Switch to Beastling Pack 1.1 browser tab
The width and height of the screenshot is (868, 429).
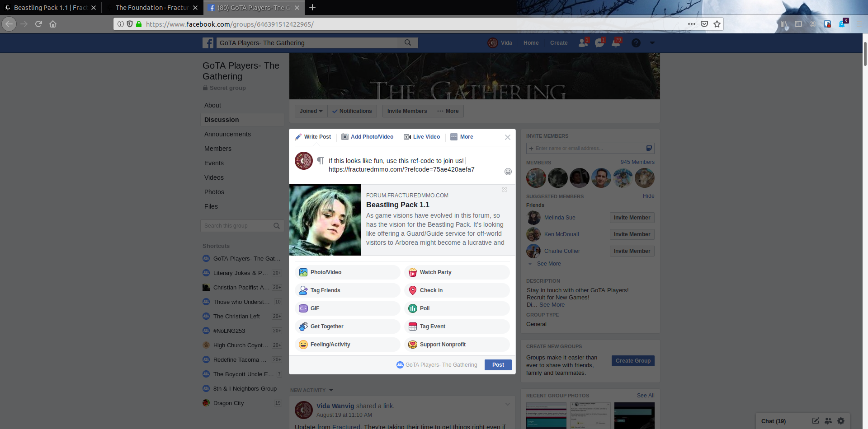tap(51, 8)
